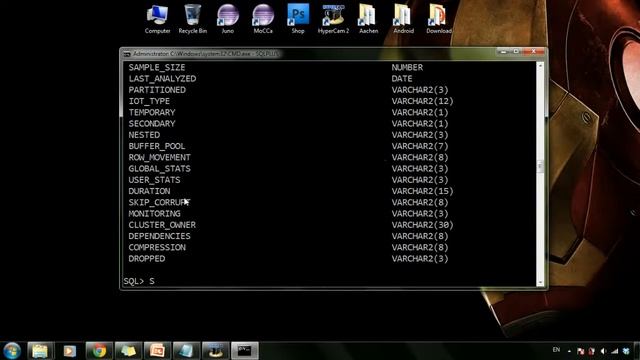
Task: Click the NUMBER type of SAMPLE_SIZE
Action: click(407, 67)
